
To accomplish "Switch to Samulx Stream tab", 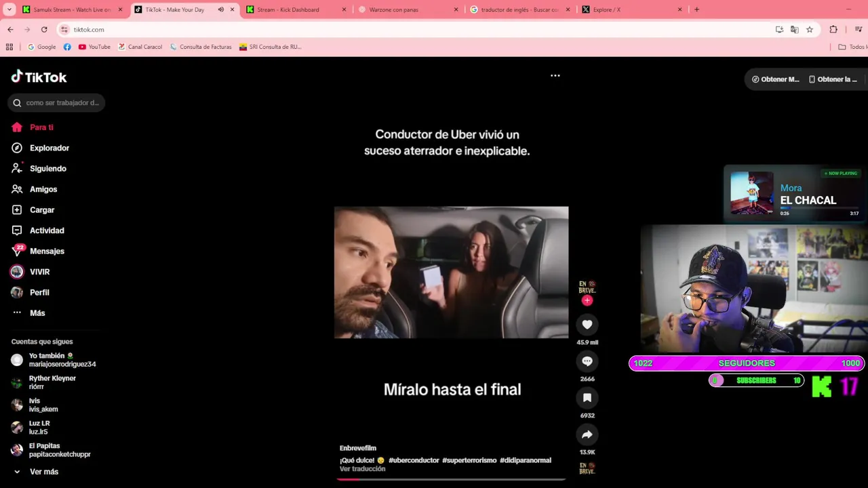I will point(71,9).
